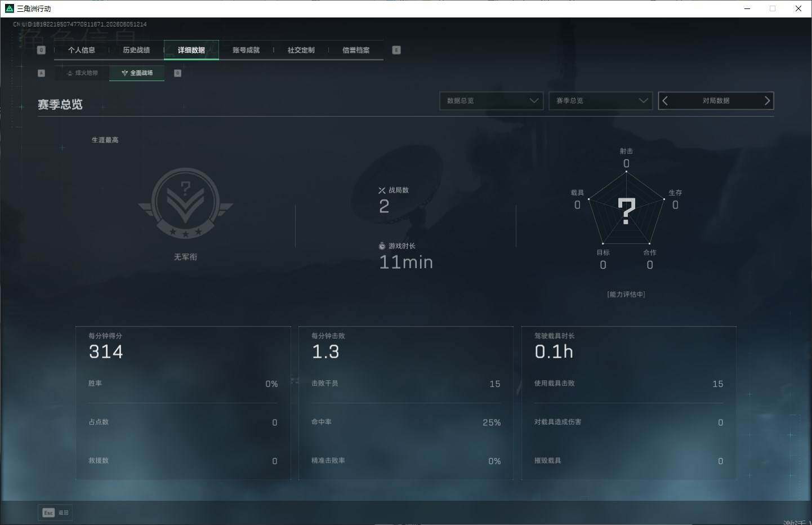
Task: Click the 生涯最高 label
Action: pos(105,140)
